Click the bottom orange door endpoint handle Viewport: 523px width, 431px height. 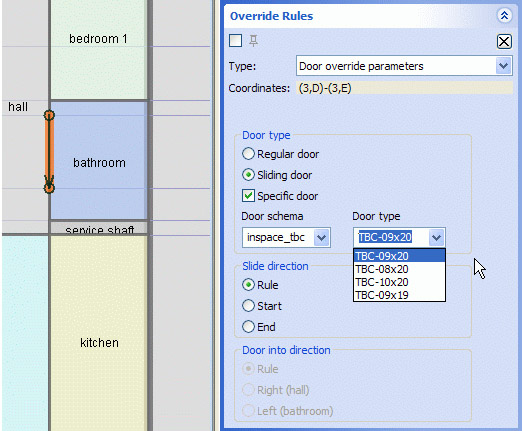point(49,188)
